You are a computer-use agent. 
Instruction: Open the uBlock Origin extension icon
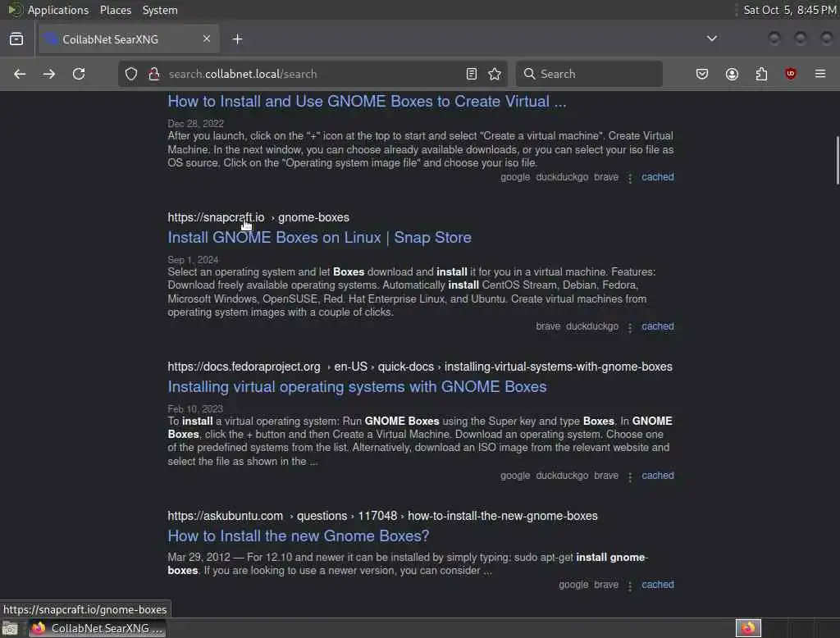click(790, 74)
